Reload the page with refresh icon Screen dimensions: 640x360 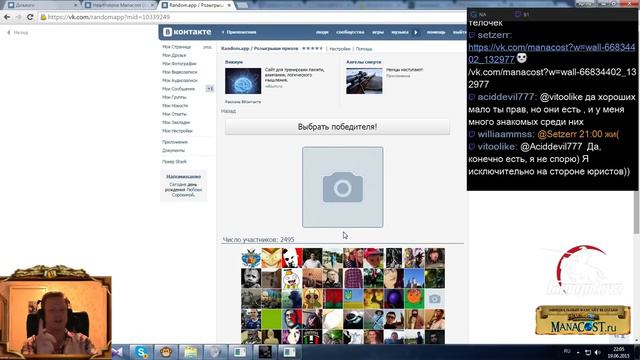coord(30,17)
